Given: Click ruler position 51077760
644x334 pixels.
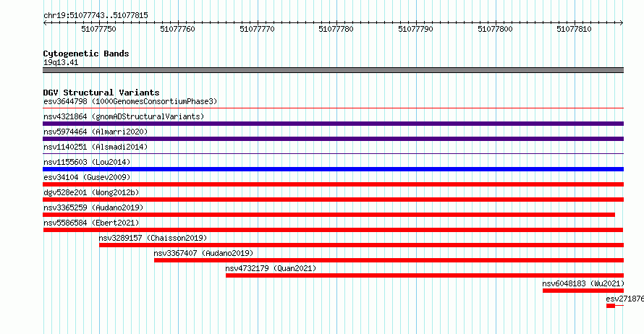Looking at the screenshot, I should click(x=178, y=29).
